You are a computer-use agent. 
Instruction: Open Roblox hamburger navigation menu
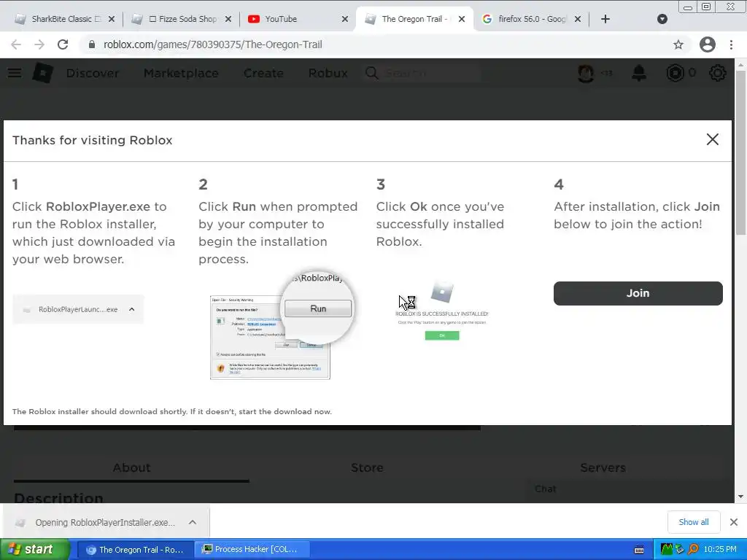[15, 73]
